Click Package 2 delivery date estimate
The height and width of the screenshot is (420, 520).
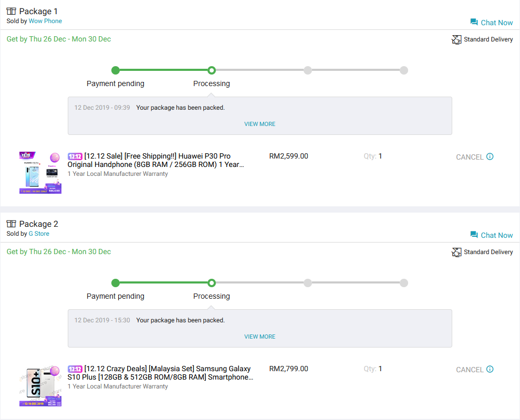click(59, 252)
